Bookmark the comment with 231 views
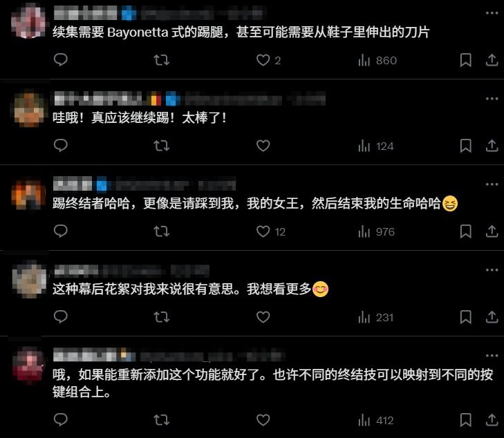 [x=465, y=317]
